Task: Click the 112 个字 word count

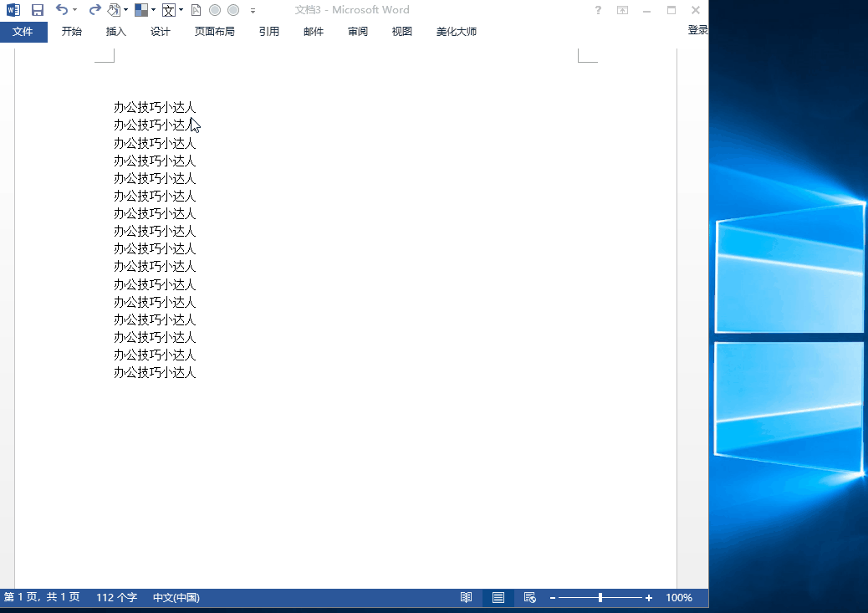Action: pos(116,598)
